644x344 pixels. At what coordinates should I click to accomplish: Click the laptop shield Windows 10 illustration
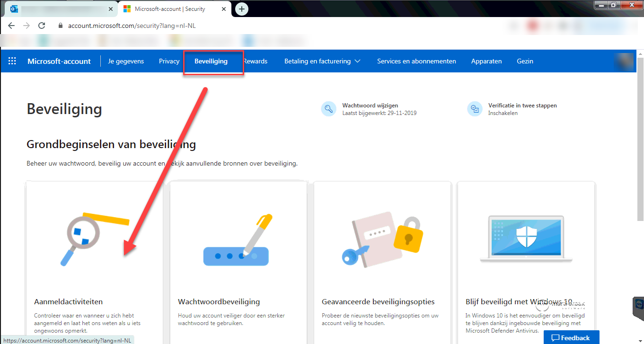pos(526,238)
